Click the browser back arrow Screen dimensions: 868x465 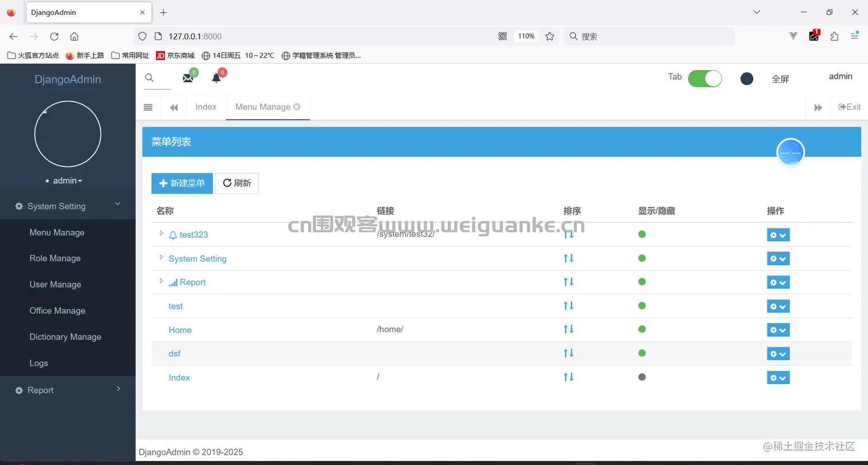[14, 36]
